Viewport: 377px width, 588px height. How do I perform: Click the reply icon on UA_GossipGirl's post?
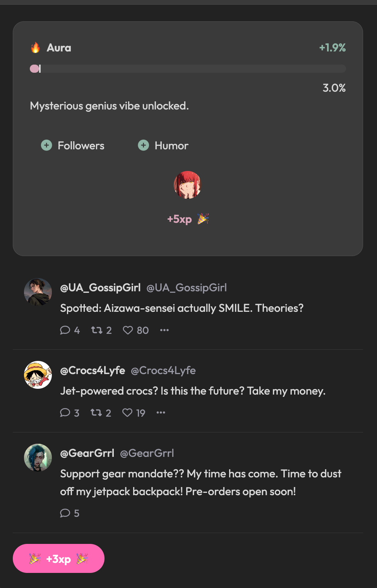click(x=65, y=330)
